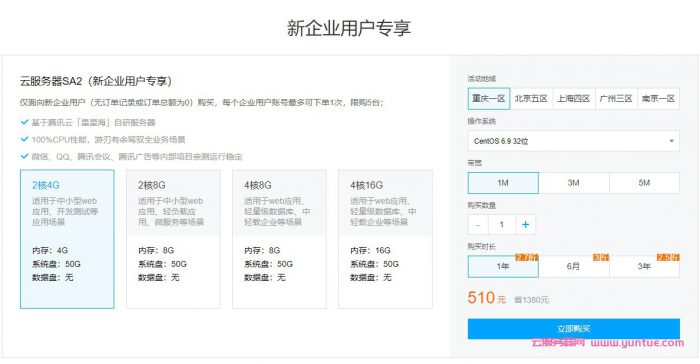This screenshot has height=364, width=700.
Task: Select 3M bandwidth option
Action: tap(574, 183)
